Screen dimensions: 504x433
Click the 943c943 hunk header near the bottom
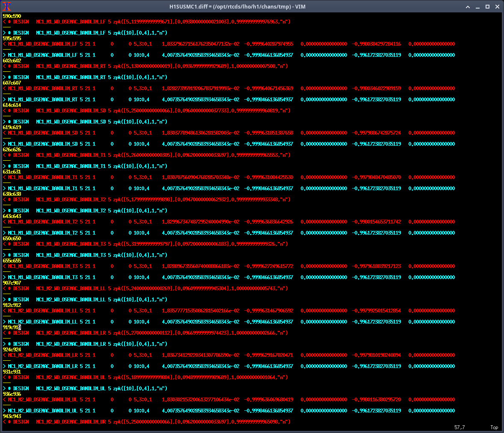[12, 416]
